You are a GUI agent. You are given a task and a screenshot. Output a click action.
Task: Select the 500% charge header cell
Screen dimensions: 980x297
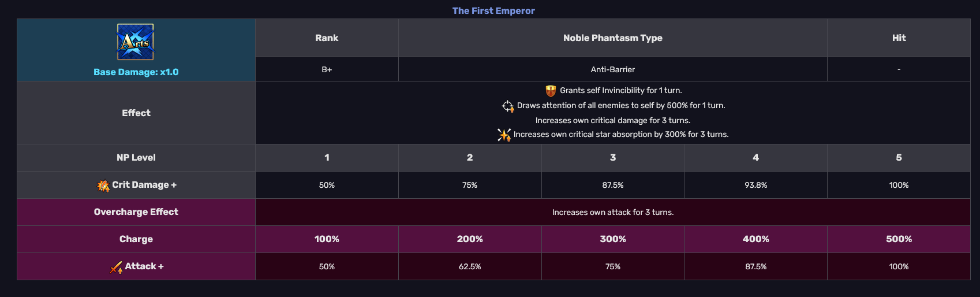(899, 239)
